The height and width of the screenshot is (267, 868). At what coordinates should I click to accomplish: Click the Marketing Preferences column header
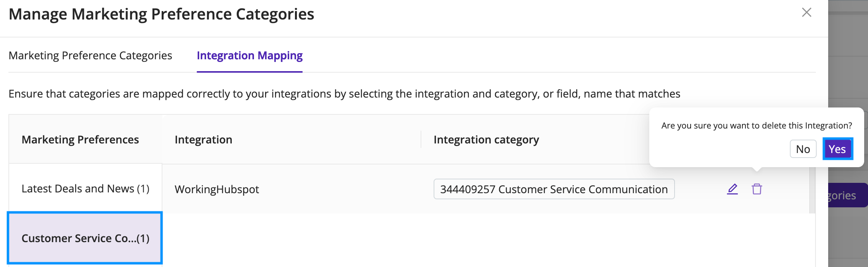[80, 140]
